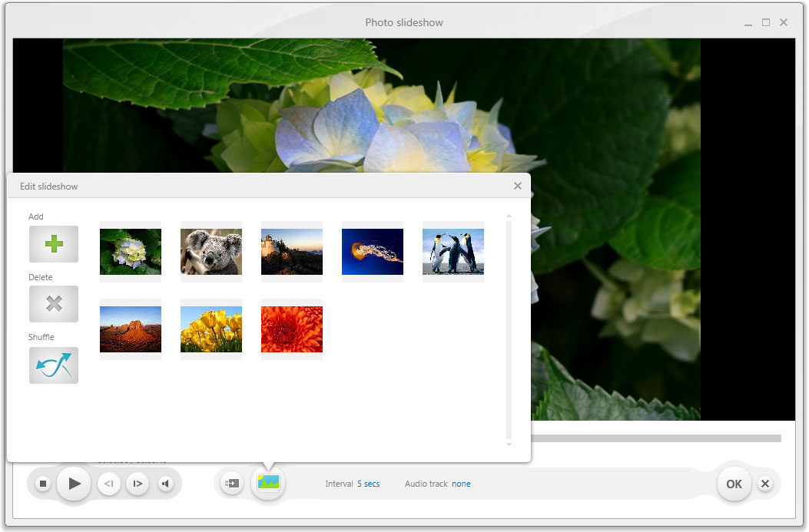Viewport: 809px width, 532px height.
Task: Set the audio track 'none' link
Action: 461,484
